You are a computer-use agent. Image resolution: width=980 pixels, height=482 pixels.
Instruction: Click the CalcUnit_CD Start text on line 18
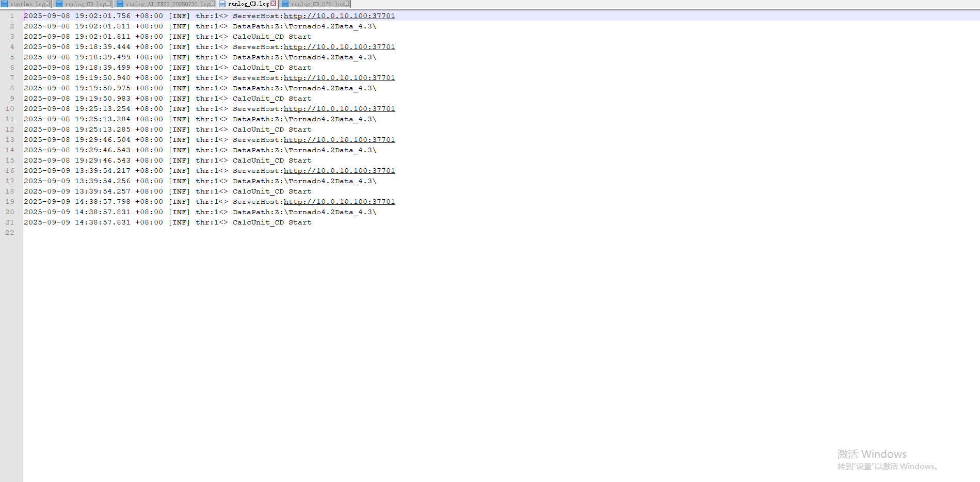[271, 191]
